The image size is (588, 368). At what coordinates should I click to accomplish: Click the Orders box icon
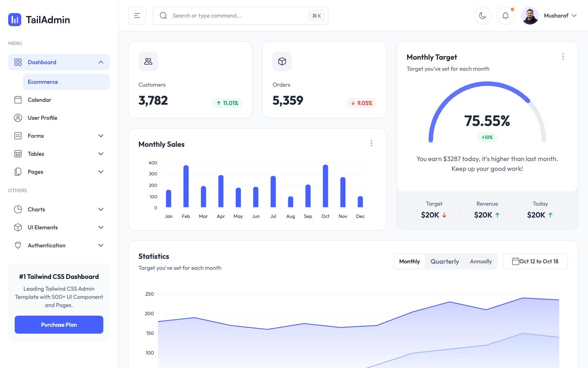pyautogui.click(x=282, y=61)
